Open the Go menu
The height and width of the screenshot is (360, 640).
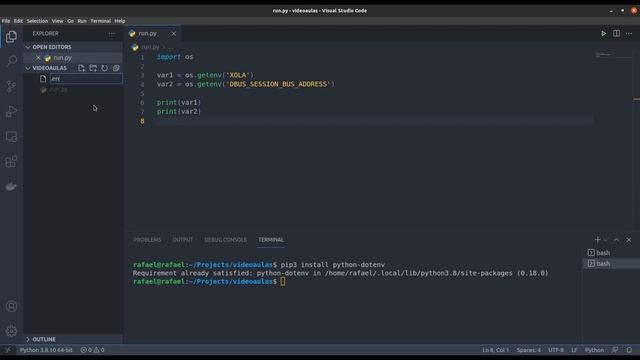(71, 21)
